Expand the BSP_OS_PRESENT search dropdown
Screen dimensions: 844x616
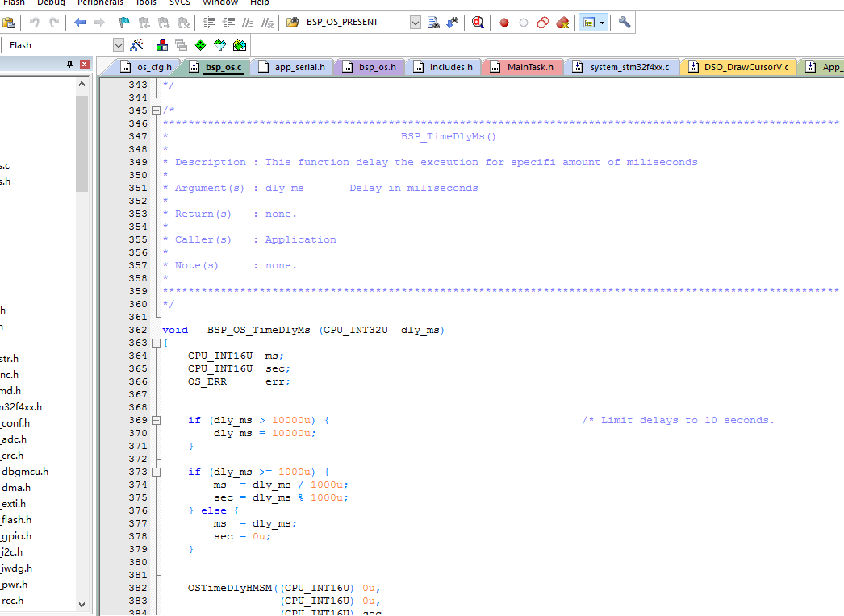coord(415,23)
